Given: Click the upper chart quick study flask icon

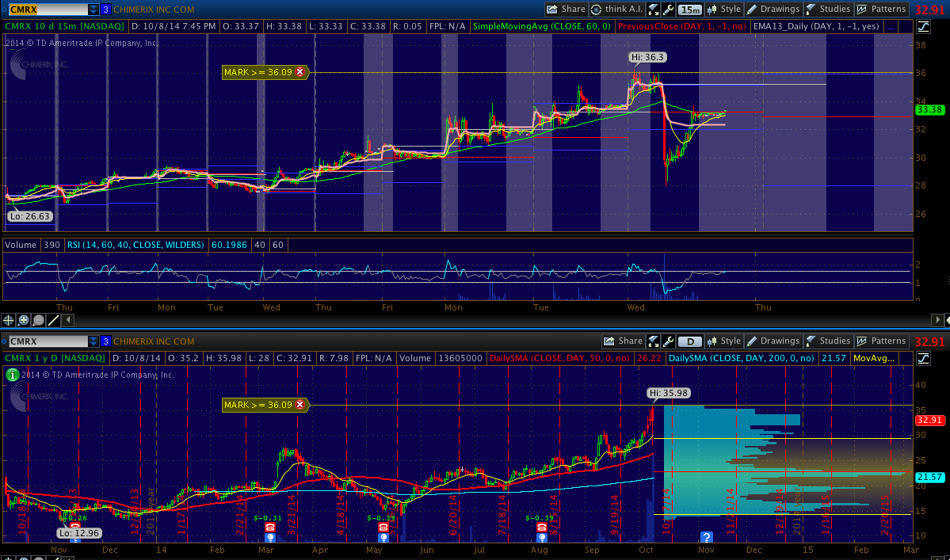Looking at the screenshot, I should pyautogui.click(x=654, y=10).
